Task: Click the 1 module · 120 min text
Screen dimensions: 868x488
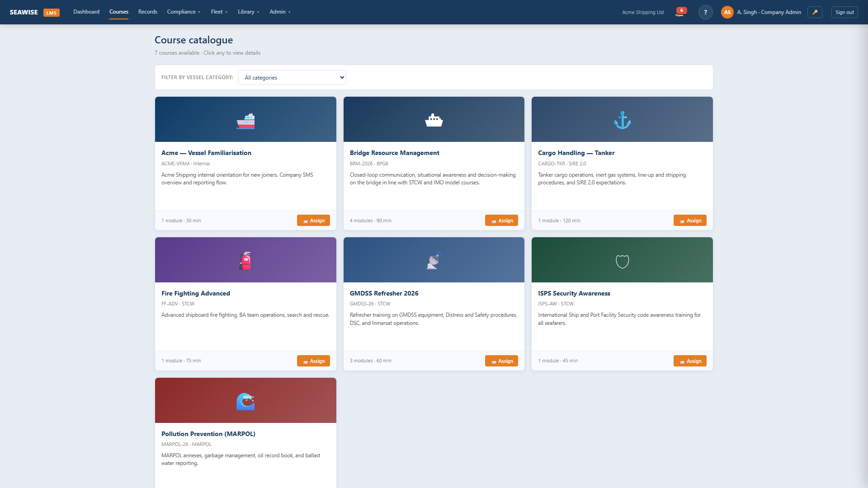Action: pos(559,221)
